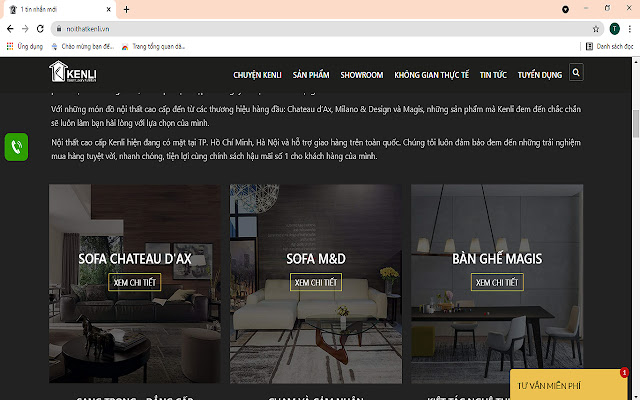Screen dimensions: 640x400
Task: Click the vertical scrollbar thumb
Action: click(636, 124)
